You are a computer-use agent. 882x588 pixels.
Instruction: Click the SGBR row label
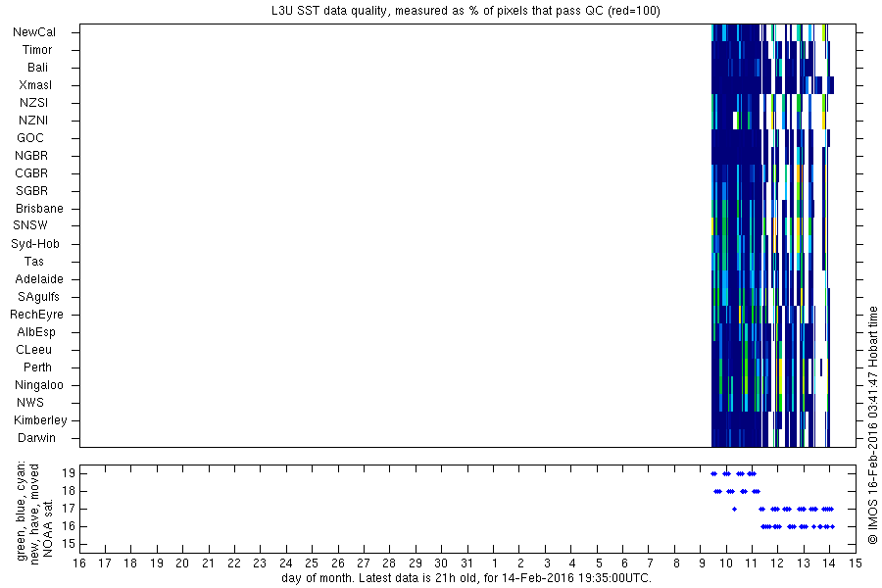(x=32, y=191)
